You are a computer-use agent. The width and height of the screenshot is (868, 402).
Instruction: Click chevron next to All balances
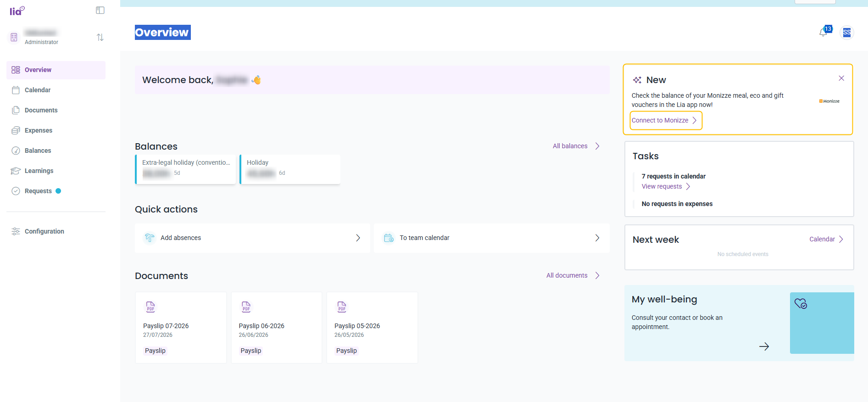pos(597,146)
